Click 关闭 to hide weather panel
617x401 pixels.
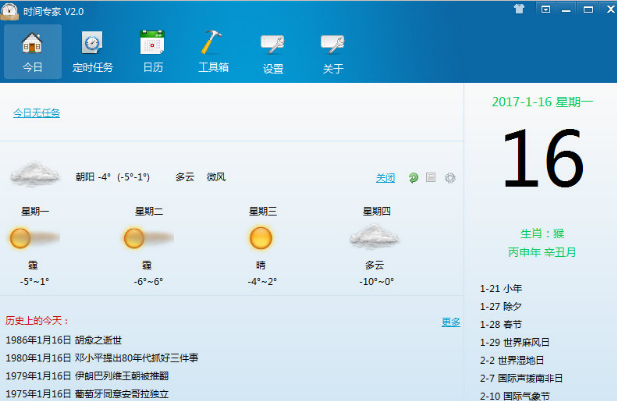pos(385,178)
